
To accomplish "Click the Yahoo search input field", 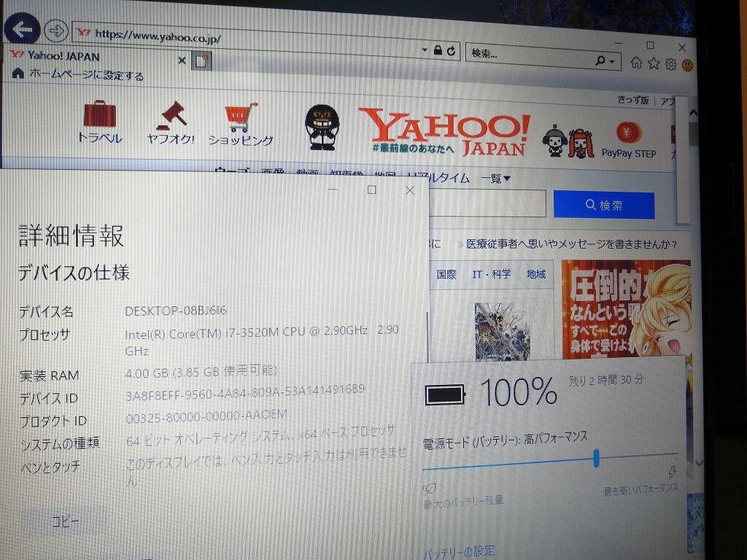I will (487, 203).
